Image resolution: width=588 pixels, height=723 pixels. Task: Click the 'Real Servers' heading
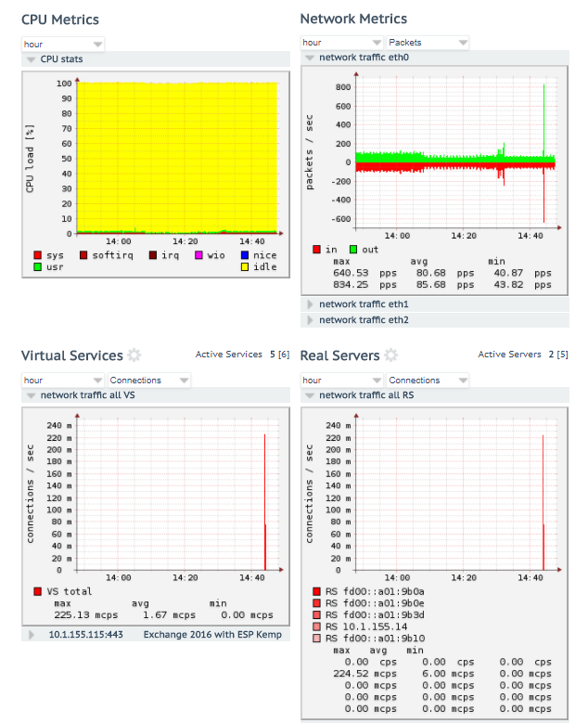340,355
